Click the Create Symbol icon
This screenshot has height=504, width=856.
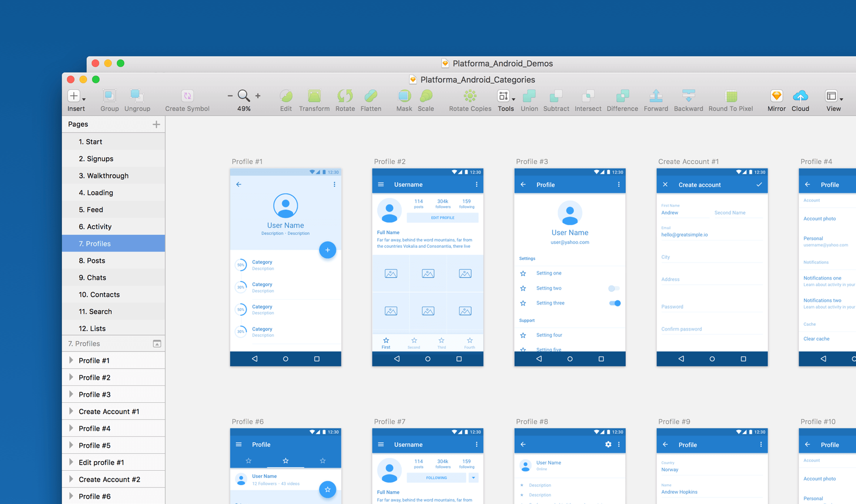187,96
